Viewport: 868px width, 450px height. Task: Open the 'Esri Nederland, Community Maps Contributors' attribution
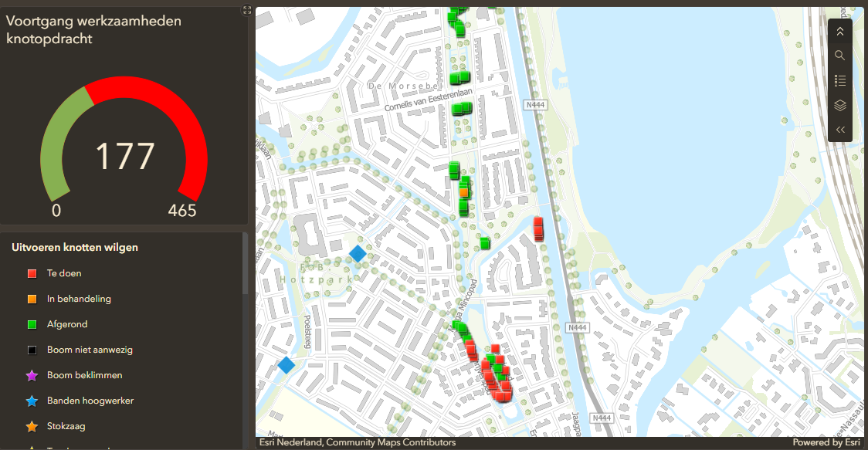(x=355, y=442)
